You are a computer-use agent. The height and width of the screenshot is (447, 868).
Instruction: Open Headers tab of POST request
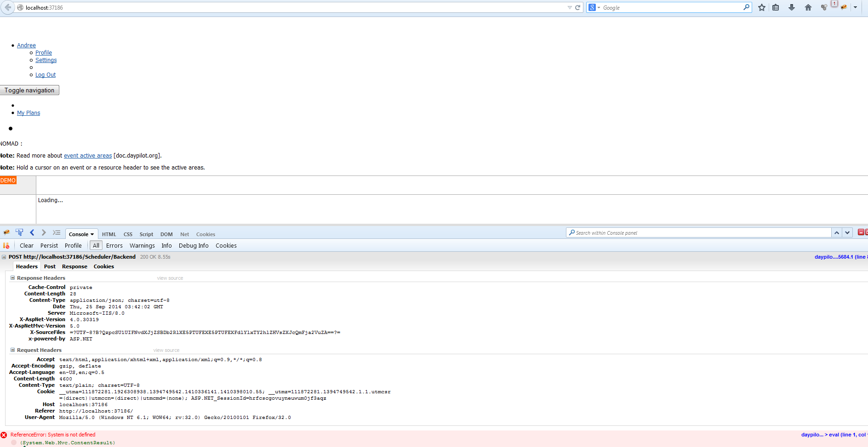pos(27,266)
